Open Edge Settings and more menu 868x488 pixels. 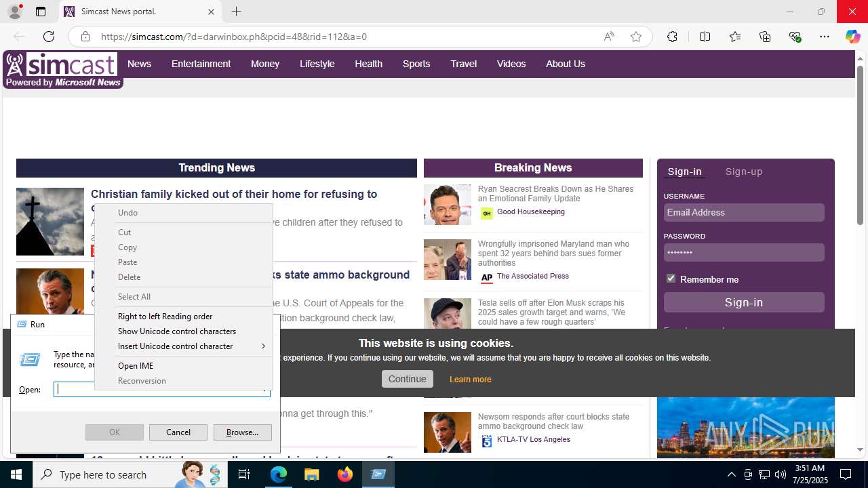click(825, 37)
